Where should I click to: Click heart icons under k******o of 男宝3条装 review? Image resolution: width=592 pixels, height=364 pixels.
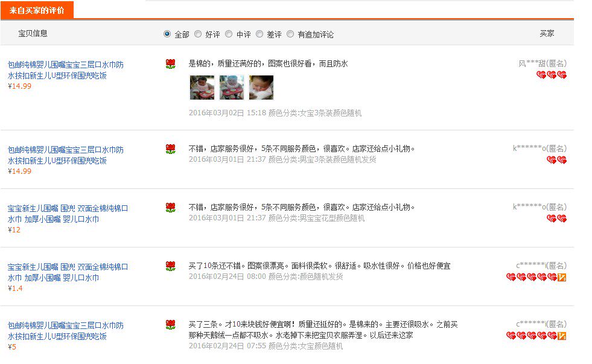tap(556, 160)
